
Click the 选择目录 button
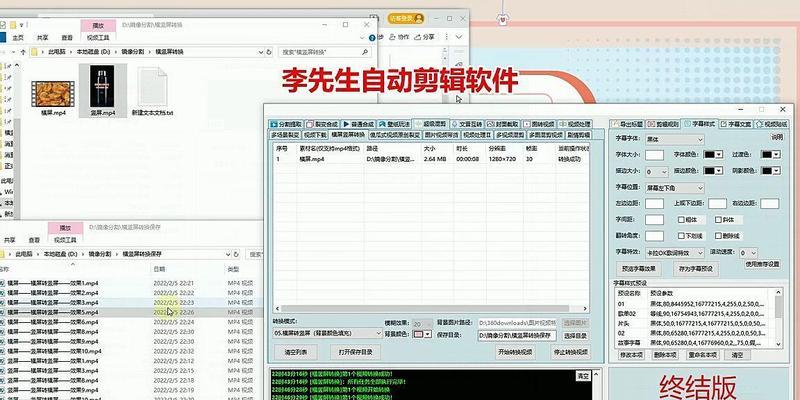pos(576,336)
